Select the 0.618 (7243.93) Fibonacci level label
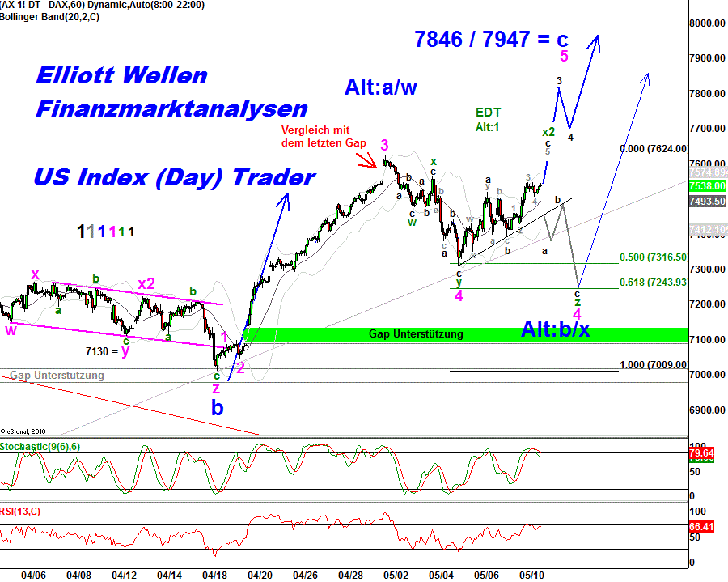The image size is (728, 582). (x=654, y=281)
